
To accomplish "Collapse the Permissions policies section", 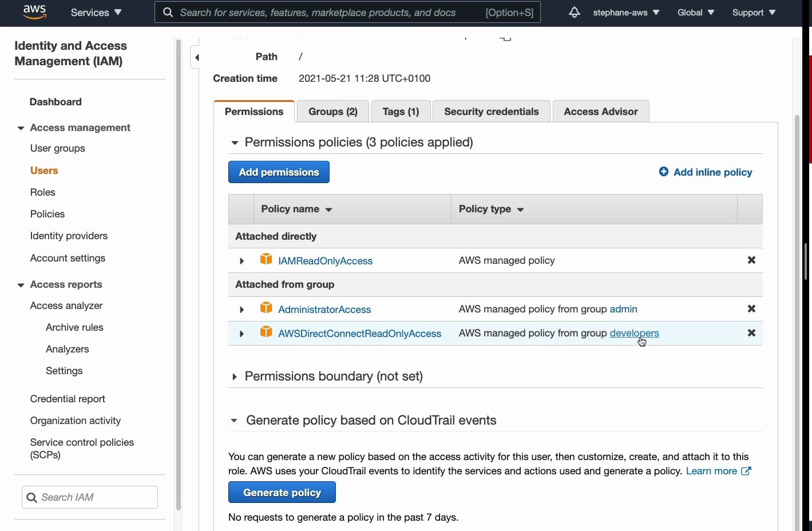I will [x=235, y=142].
